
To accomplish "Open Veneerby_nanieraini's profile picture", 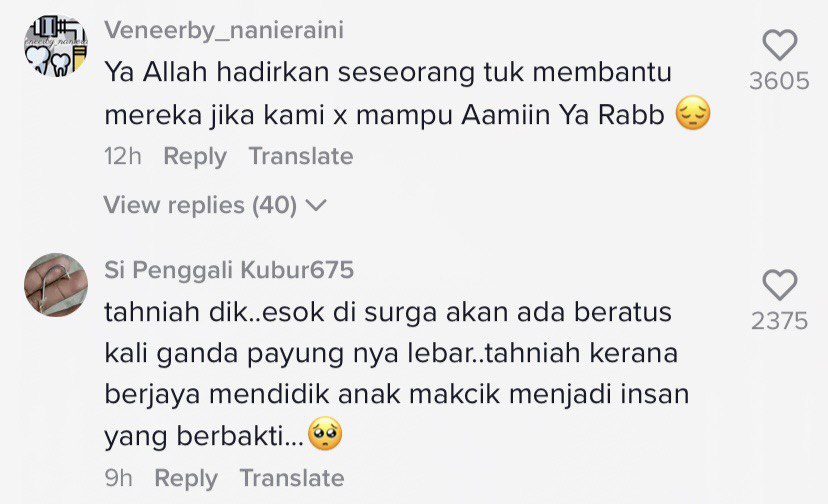I will pos(55,46).
